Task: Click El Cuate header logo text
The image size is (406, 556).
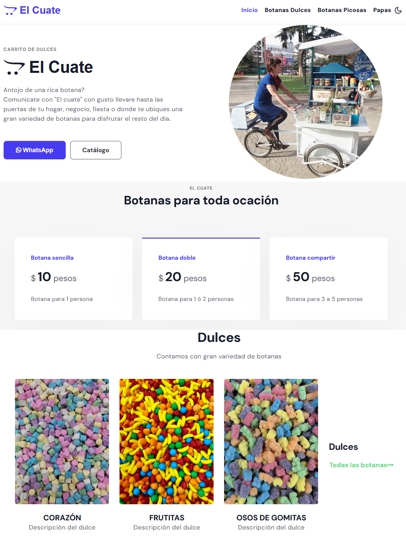Action: [x=40, y=10]
